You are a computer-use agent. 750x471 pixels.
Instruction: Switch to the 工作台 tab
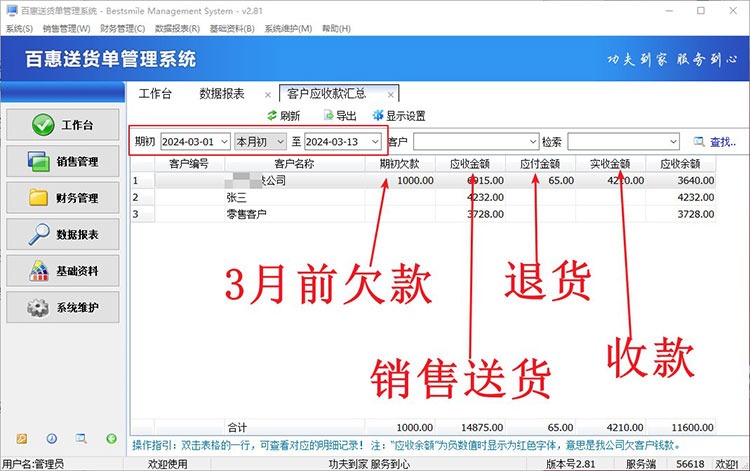tap(155, 94)
